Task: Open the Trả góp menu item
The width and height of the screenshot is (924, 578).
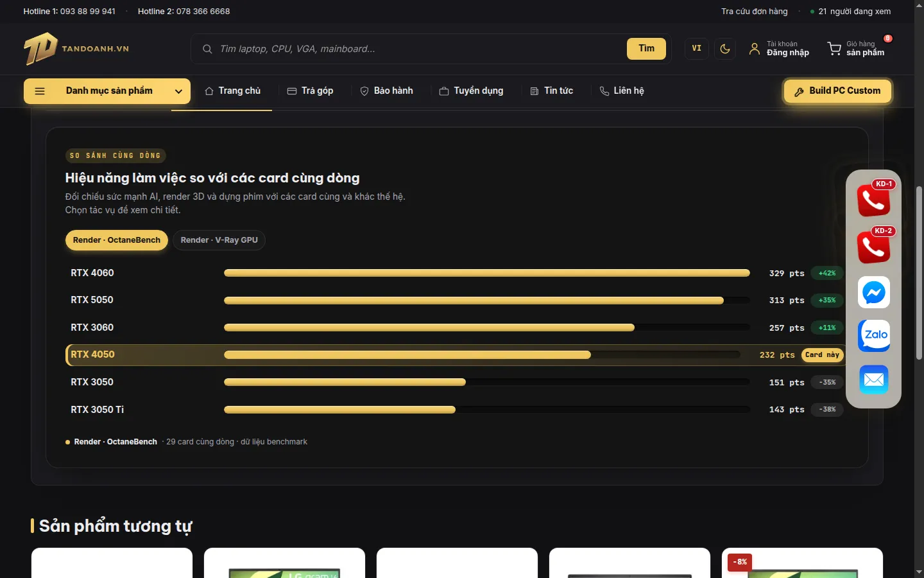Action: [310, 91]
